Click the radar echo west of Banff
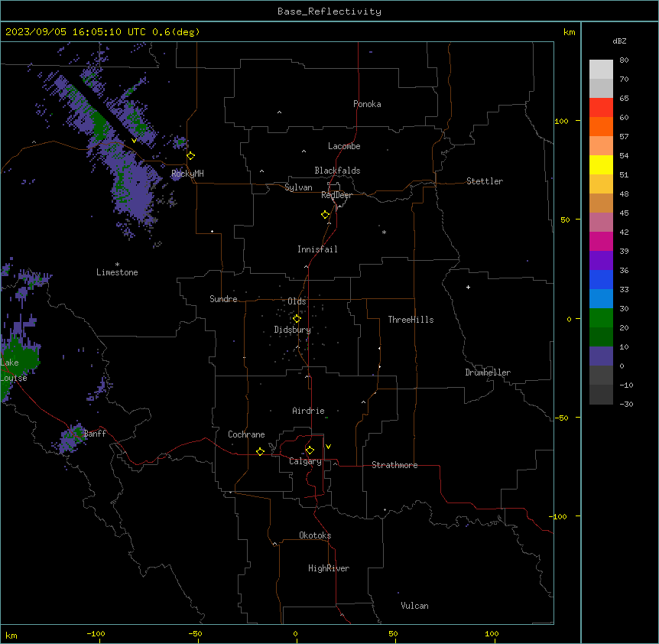The width and height of the screenshot is (659, 644). click(x=70, y=439)
